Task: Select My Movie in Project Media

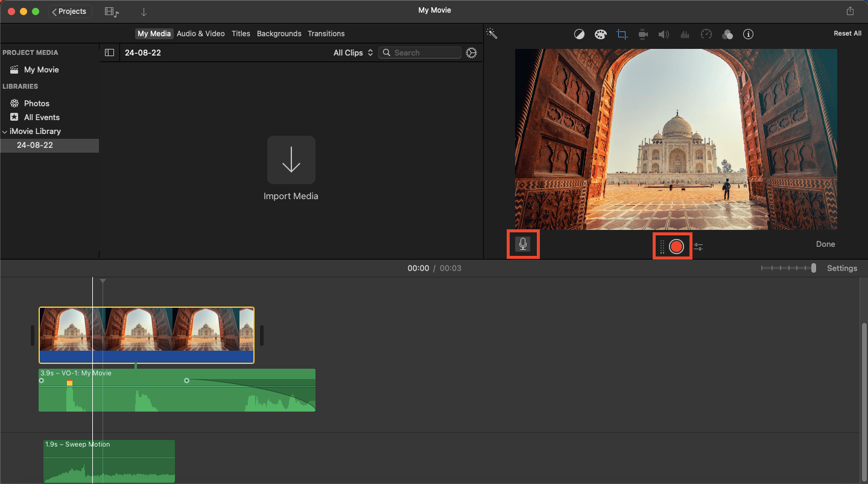Action: point(41,69)
